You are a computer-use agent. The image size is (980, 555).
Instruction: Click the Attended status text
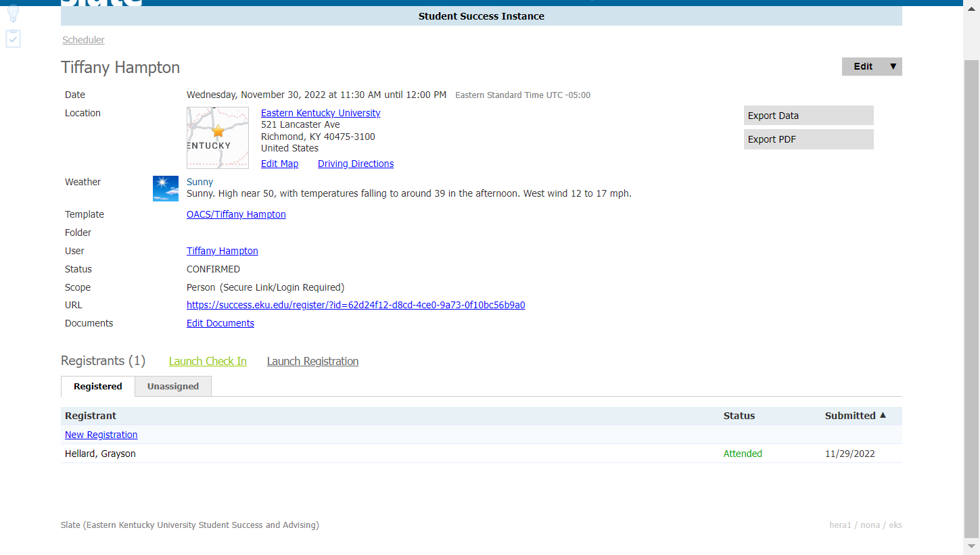pyautogui.click(x=743, y=454)
